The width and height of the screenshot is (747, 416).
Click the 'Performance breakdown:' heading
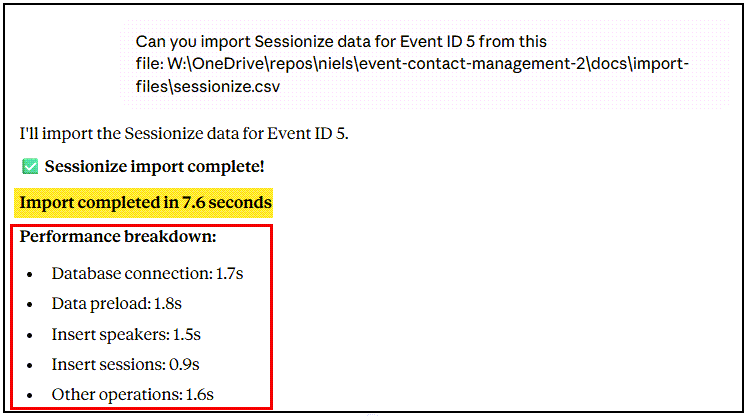click(x=118, y=238)
